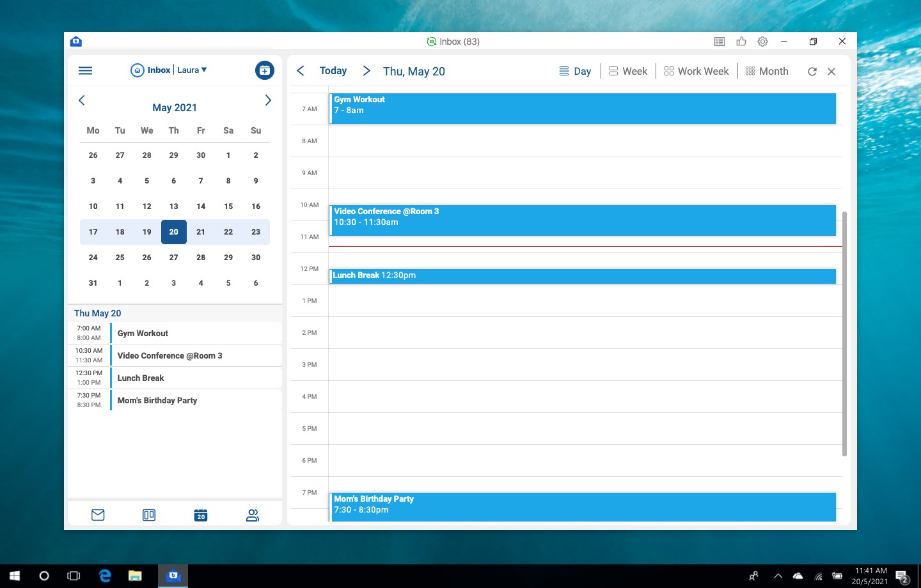The width and height of the screenshot is (921, 588).
Task: Open the board view icon in bottom bar
Action: (149, 515)
